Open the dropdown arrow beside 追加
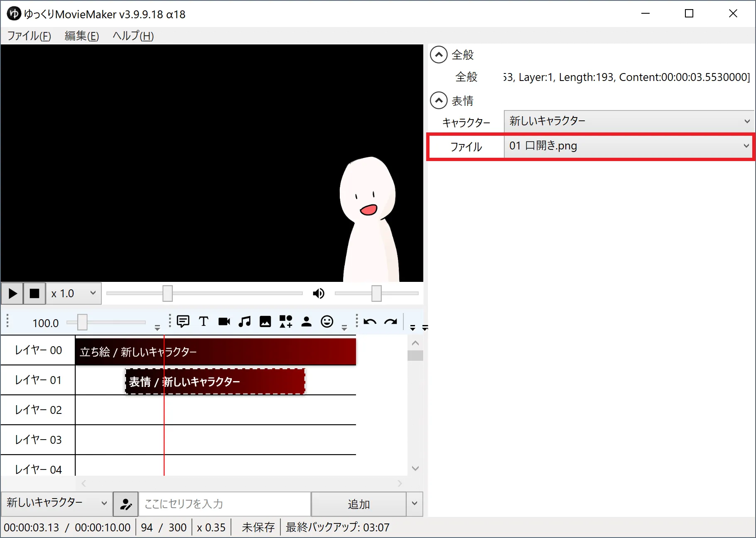 coord(415,504)
